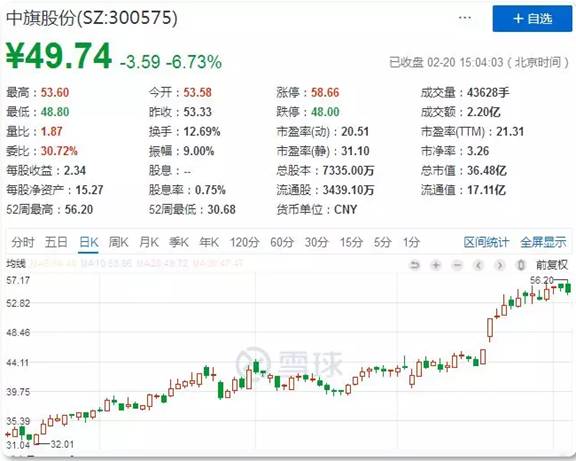Image resolution: width=576 pixels, height=461 pixels.
Task: Click 振幅 value 9.00%
Action: [198, 151]
